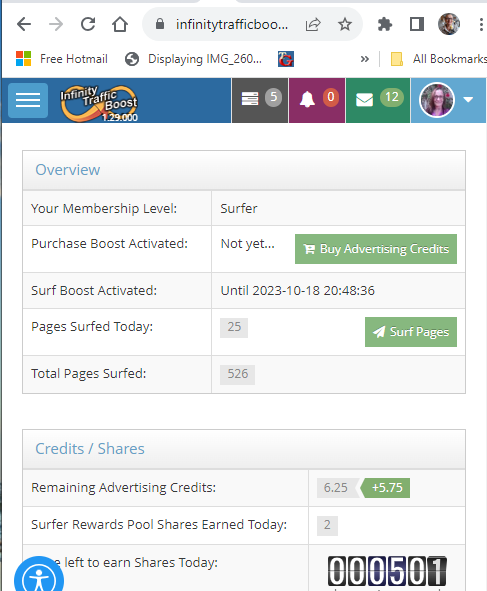487x591 pixels.
Task: Expand the user profile dropdown arrow
Action: coord(468,100)
